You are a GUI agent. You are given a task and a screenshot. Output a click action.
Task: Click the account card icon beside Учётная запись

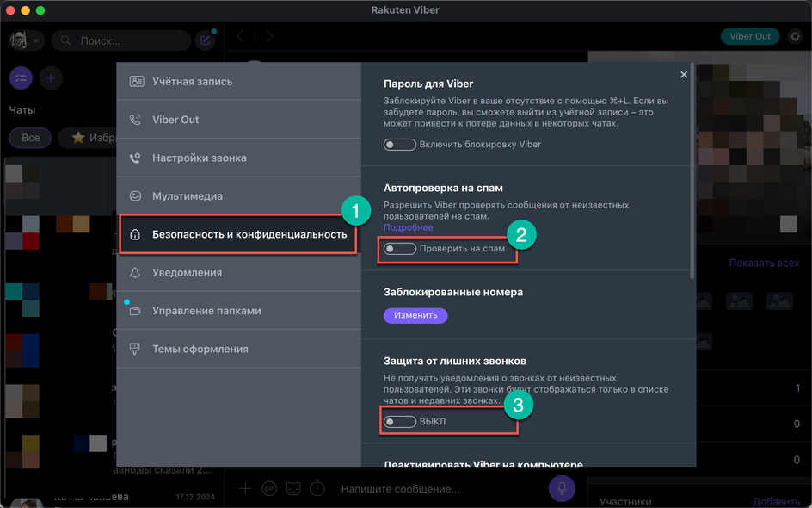pos(136,82)
